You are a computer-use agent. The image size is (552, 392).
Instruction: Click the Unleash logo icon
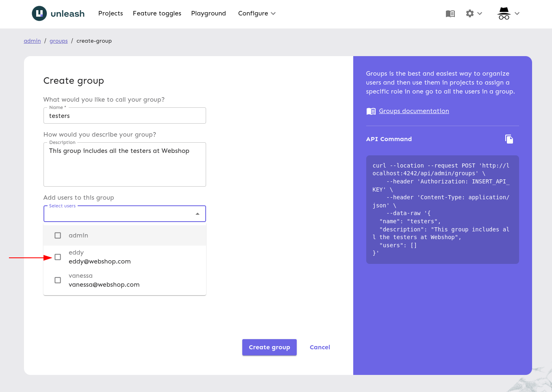click(x=39, y=13)
